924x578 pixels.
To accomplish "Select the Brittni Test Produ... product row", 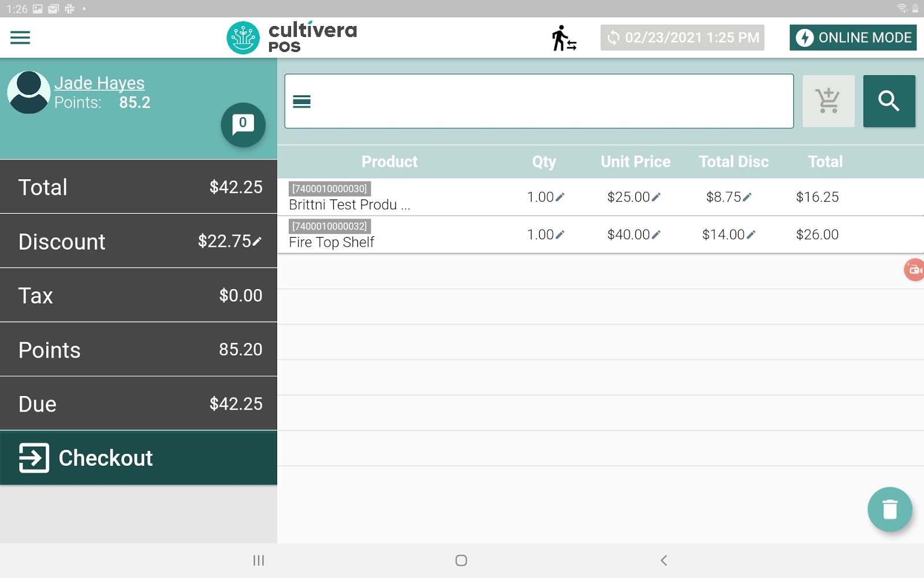I will click(601, 197).
